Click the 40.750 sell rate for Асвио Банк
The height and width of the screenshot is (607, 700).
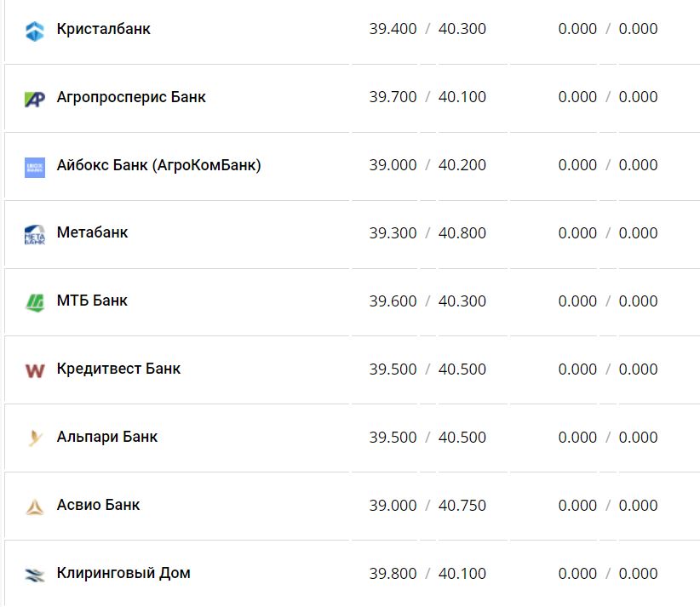point(462,505)
